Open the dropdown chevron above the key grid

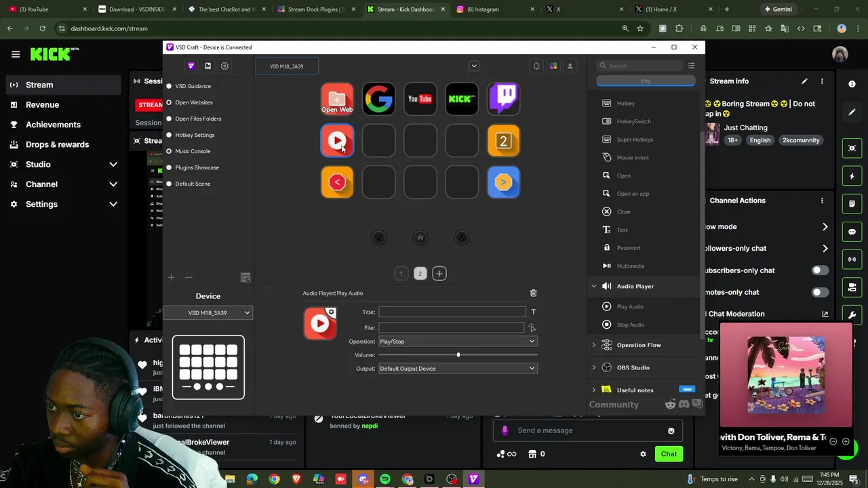(x=474, y=66)
